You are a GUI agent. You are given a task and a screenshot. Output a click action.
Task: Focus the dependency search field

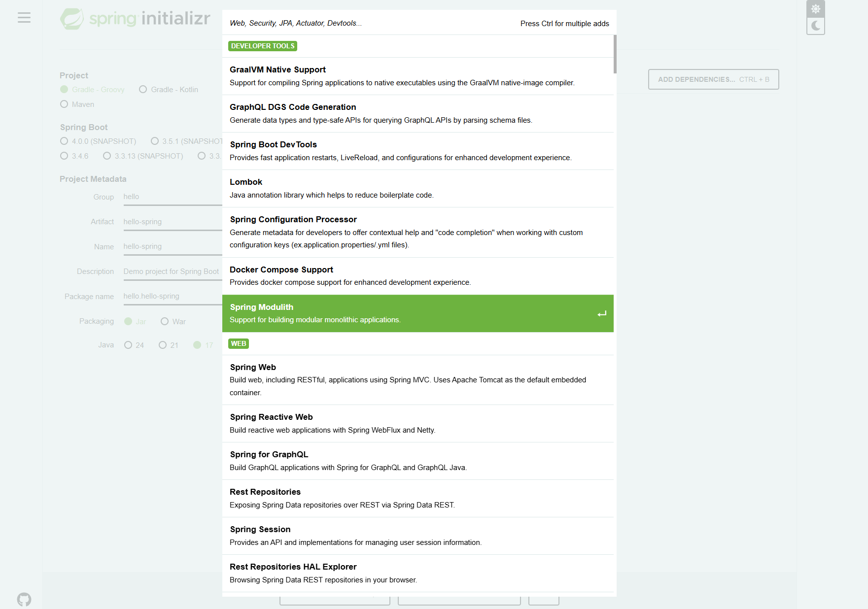[370, 23]
